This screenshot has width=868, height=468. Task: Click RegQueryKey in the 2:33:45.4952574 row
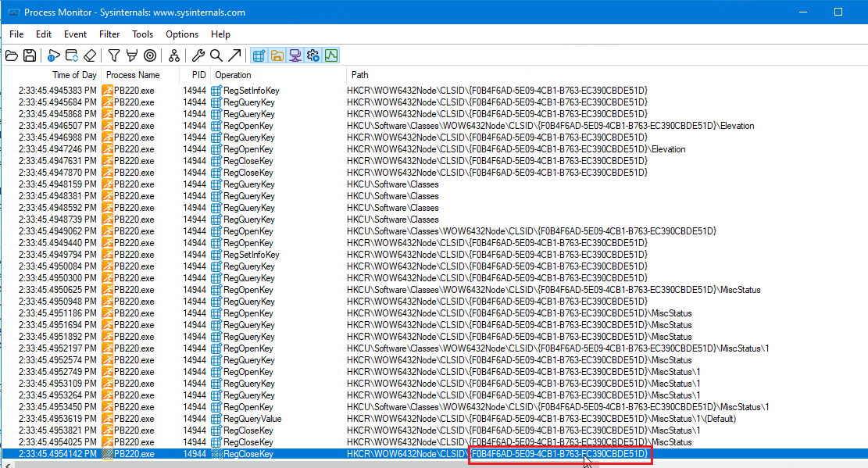249,360
